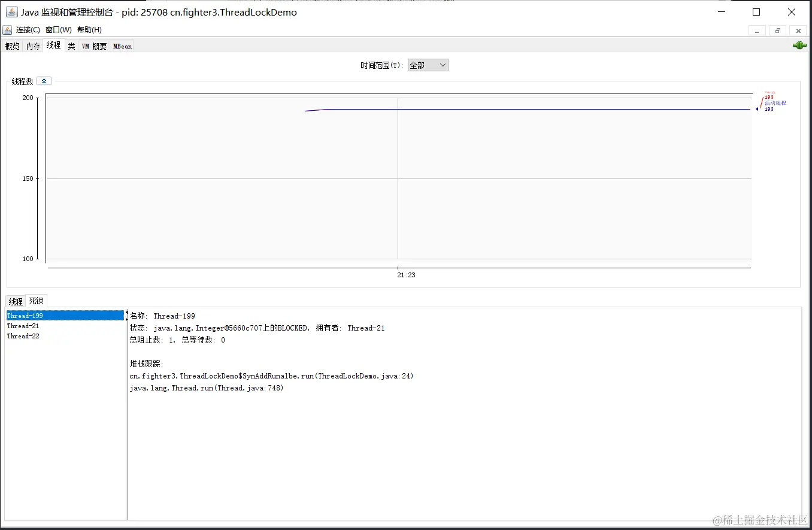Select the 死锁 tab
812x530 pixels.
[x=36, y=301]
